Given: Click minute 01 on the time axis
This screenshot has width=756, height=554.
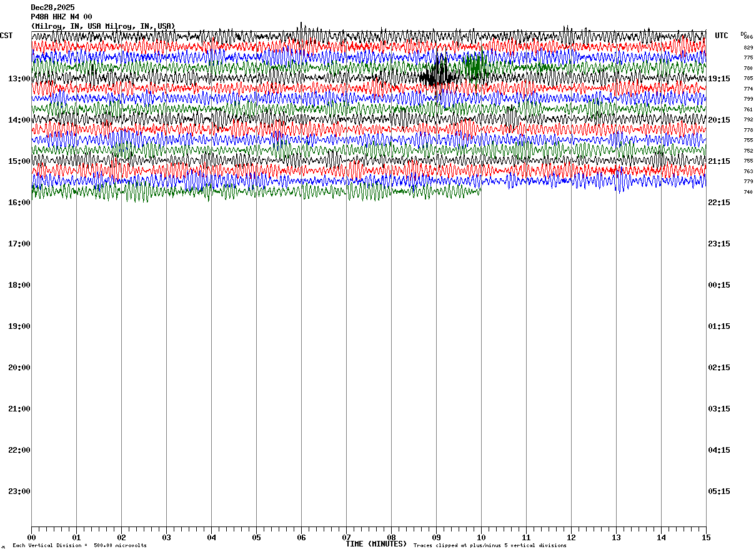Looking at the screenshot, I should coord(76,537).
